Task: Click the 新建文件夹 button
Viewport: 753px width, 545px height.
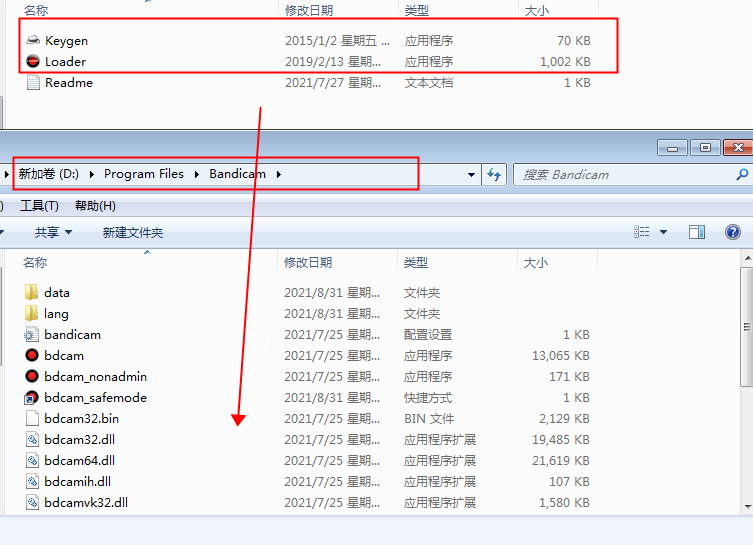Action: 132,232
